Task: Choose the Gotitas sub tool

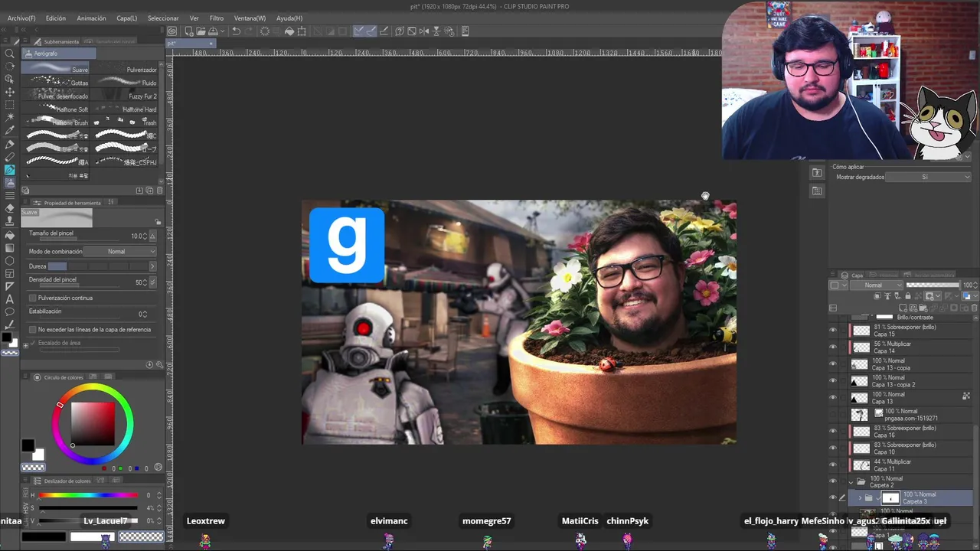Action: coord(56,82)
